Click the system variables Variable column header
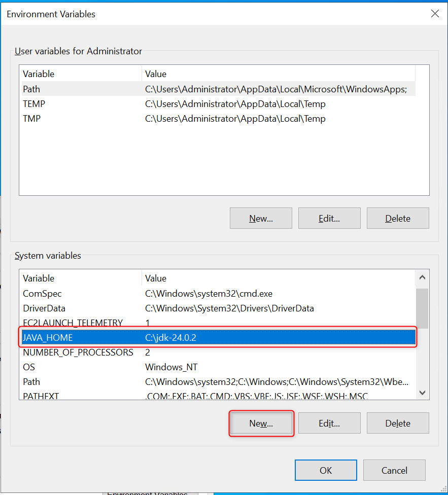The width and height of the screenshot is (448, 495). click(x=81, y=278)
